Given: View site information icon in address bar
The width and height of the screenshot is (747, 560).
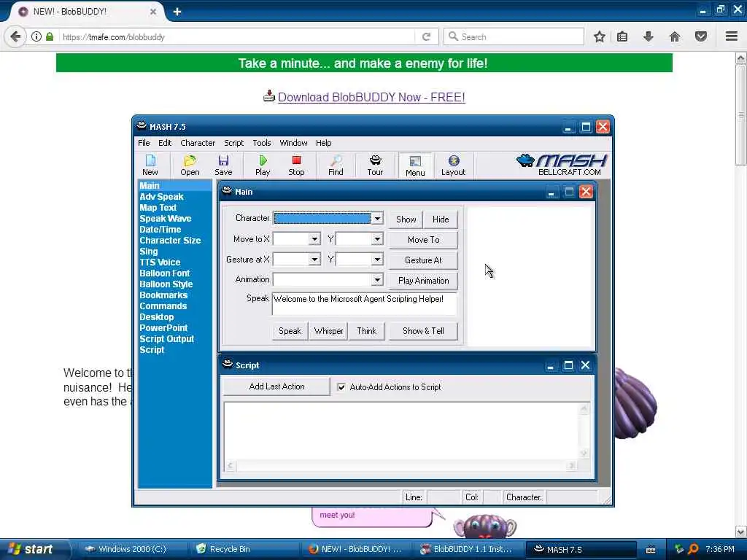Looking at the screenshot, I should click(x=36, y=36).
